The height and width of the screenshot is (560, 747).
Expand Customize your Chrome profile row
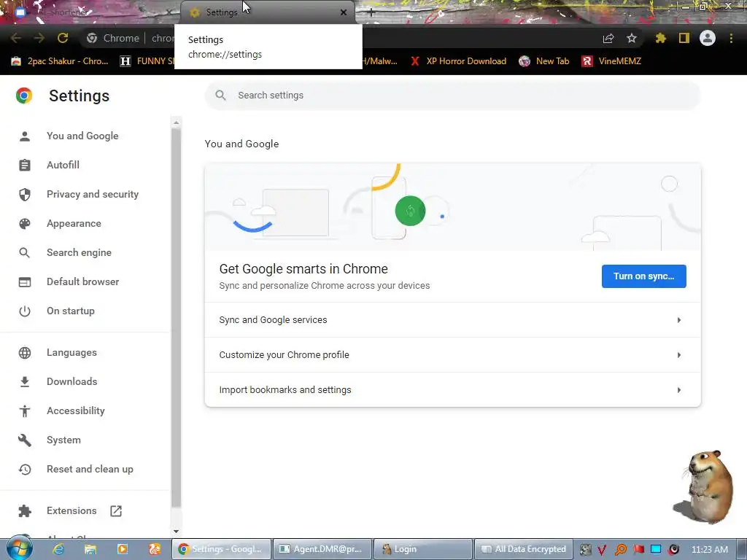pyautogui.click(x=452, y=355)
